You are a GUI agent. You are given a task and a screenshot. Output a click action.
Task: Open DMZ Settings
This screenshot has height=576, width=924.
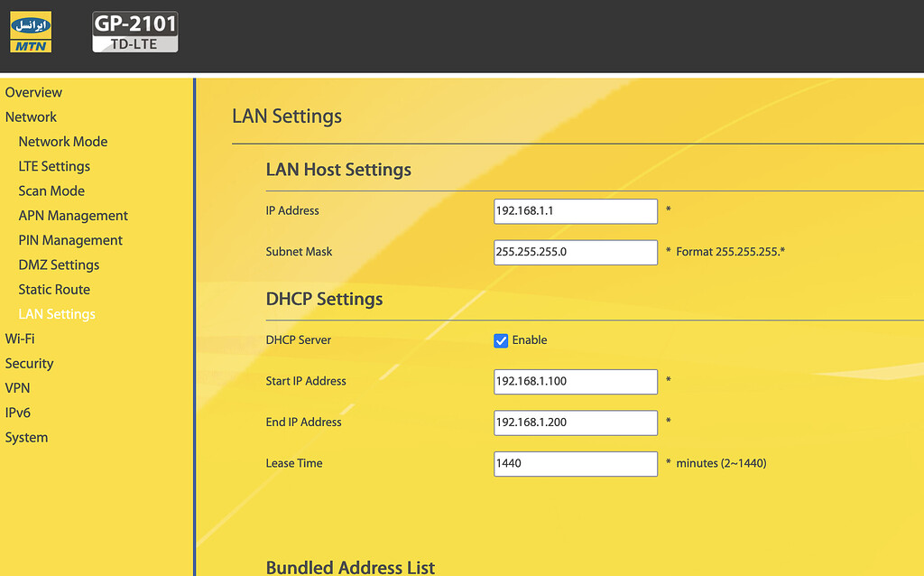click(x=58, y=265)
